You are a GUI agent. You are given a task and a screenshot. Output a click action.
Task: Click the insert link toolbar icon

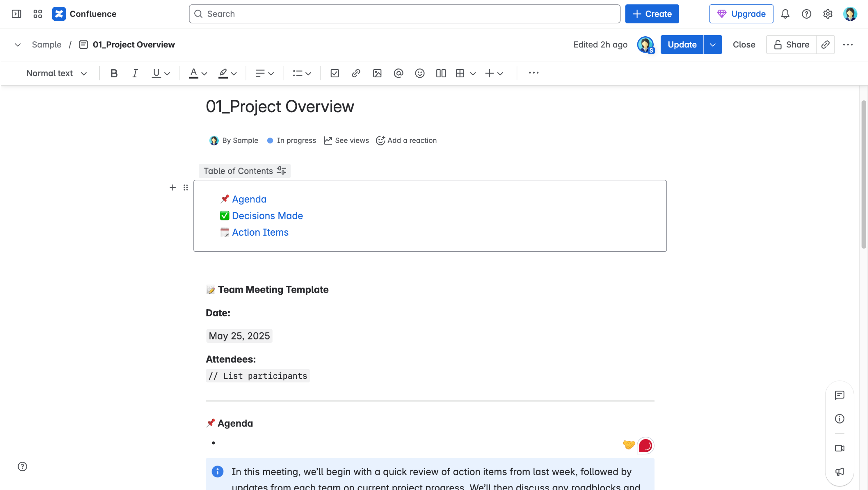356,73
